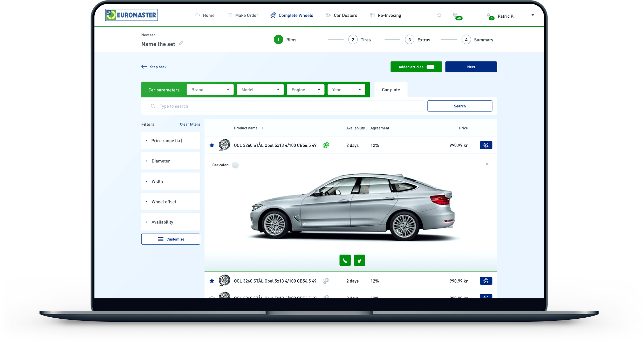Viewport: 644px width, 342px height.
Task: Toggle favorite star on second product row
Action: tap(212, 281)
